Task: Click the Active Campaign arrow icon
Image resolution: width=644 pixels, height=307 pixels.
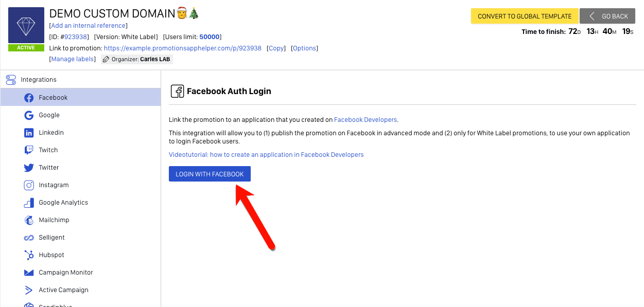Action: [x=29, y=290]
